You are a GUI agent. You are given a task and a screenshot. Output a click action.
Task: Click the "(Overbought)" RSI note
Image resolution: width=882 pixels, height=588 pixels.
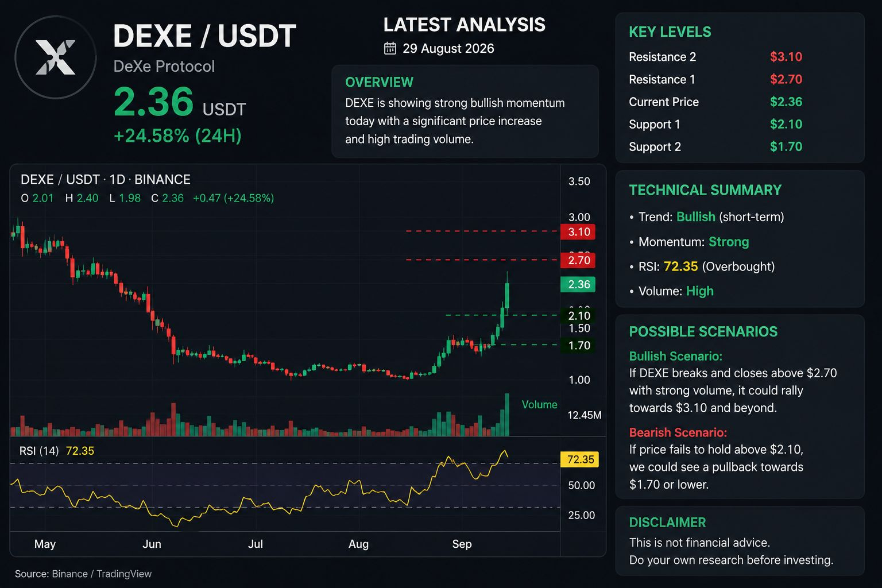click(x=738, y=266)
